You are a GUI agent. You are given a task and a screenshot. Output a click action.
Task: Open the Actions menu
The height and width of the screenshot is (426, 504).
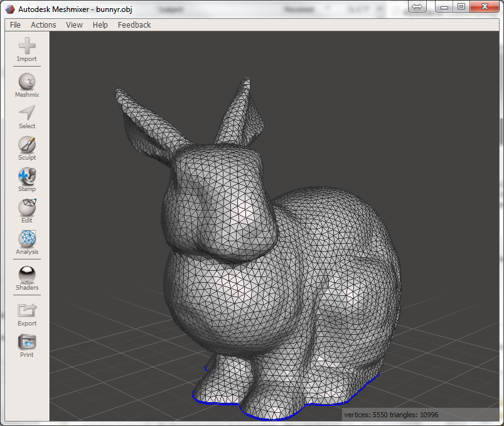43,25
